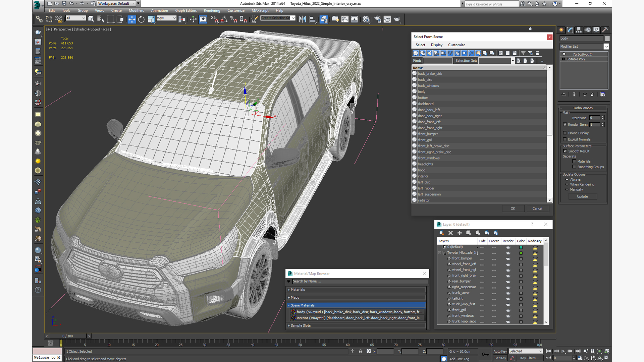Open Material Editor from toolbar
The height and width of the screenshot is (362, 644).
coord(366,19)
